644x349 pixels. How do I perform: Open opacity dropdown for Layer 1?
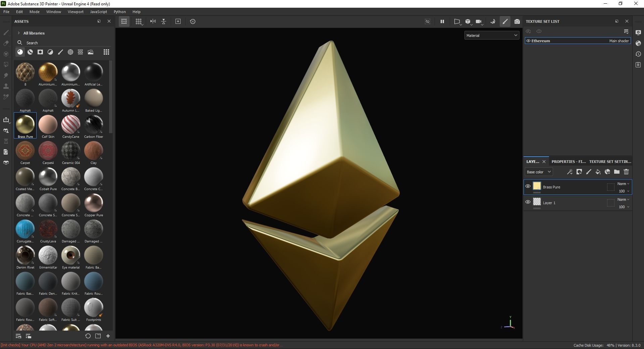coord(624,207)
